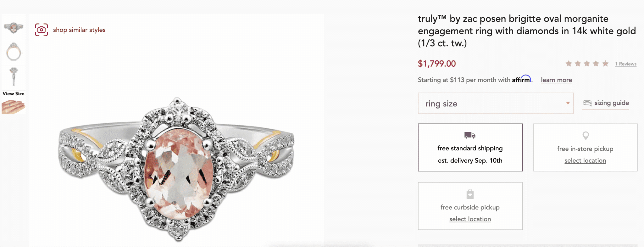The height and width of the screenshot is (247, 644).
Task: Click the camera shop similar styles icon
Action: pos(42,30)
